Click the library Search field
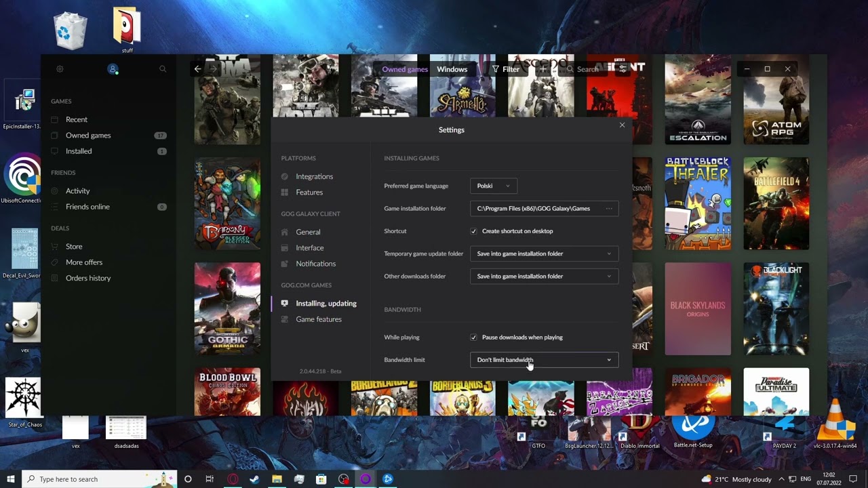 pyautogui.click(x=583, y=69)
